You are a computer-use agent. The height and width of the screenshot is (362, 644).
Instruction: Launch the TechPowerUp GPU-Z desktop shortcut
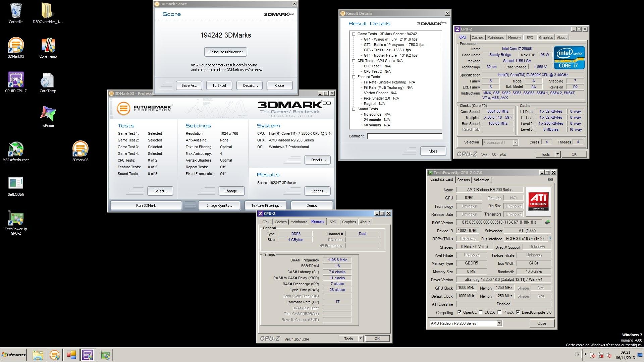coord(16,223)
